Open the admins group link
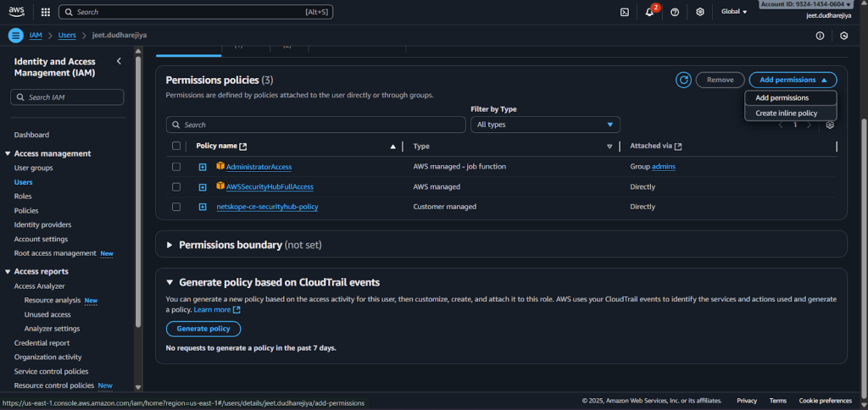The height and width of the screenshot is (410, 868). tap(664, 167)
